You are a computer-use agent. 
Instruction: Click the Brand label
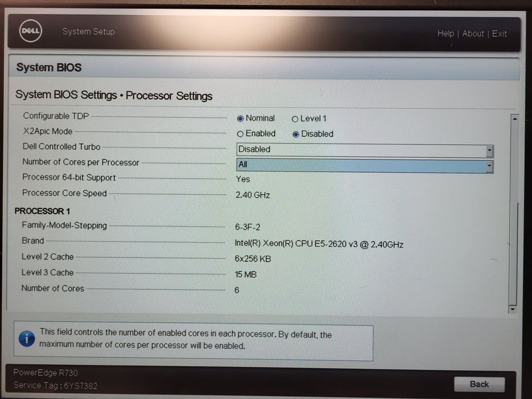tap(33, 241)
